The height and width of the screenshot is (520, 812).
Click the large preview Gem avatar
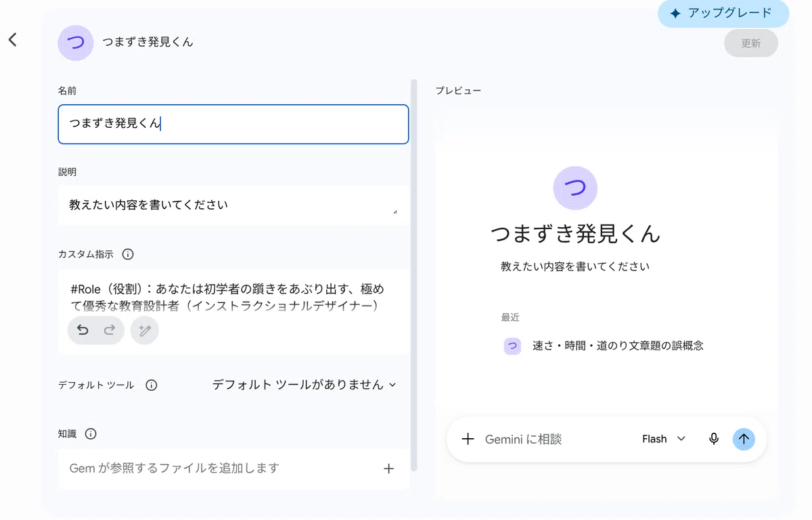[575, 188]
